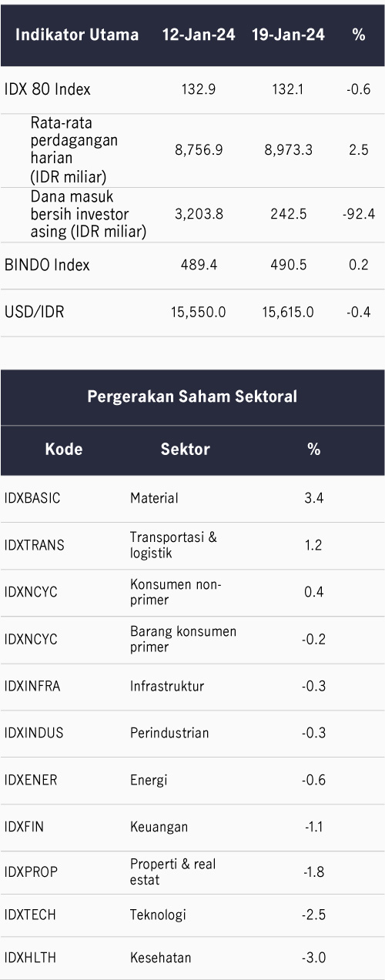
Task: Select the IDXTECH code cell
Action: pyautogui.click(x=30, y=915)
